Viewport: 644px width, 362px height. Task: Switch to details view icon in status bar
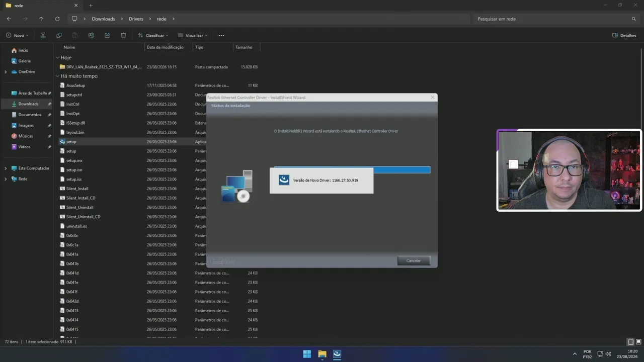point(631,342)
